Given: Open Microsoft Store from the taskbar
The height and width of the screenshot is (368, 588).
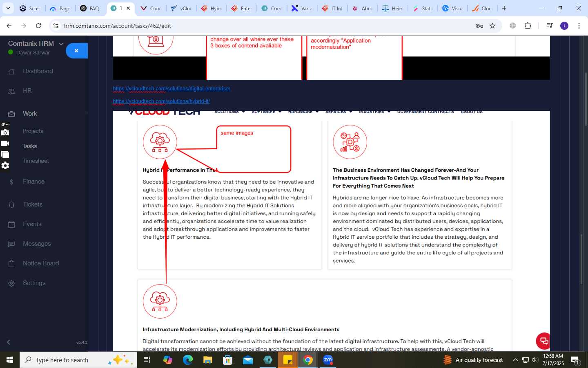Looking at the screenshot, I should point(227,360).
